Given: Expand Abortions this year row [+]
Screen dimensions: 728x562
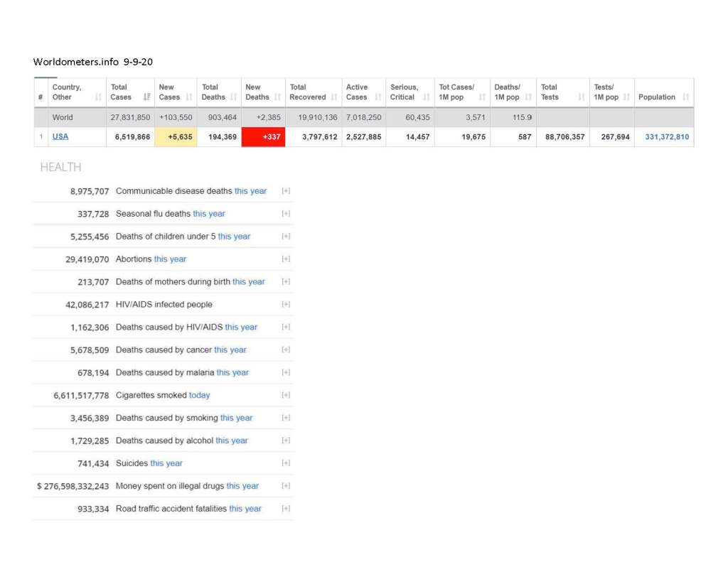Looking at the screenshot, I should (286, 259).
